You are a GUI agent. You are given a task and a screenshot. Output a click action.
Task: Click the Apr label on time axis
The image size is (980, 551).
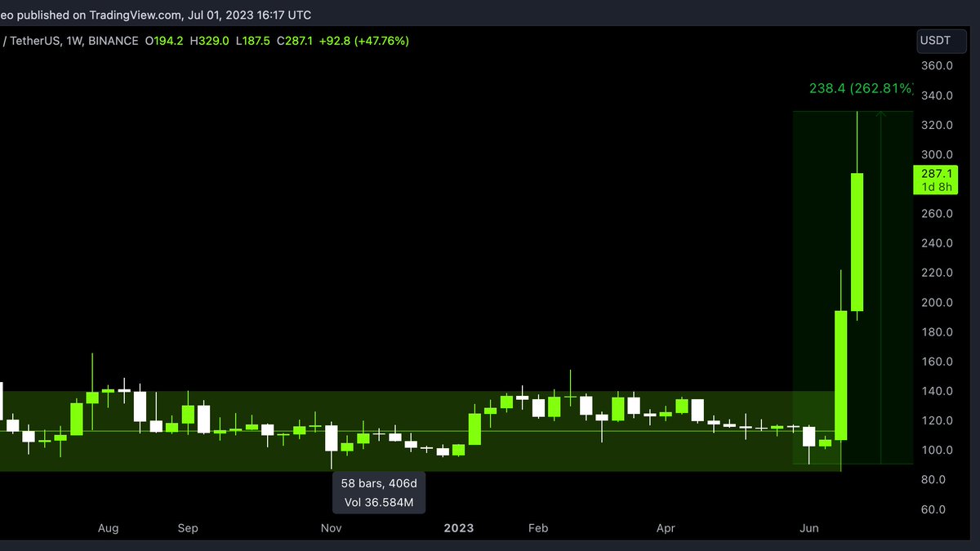tap(666, 528)
